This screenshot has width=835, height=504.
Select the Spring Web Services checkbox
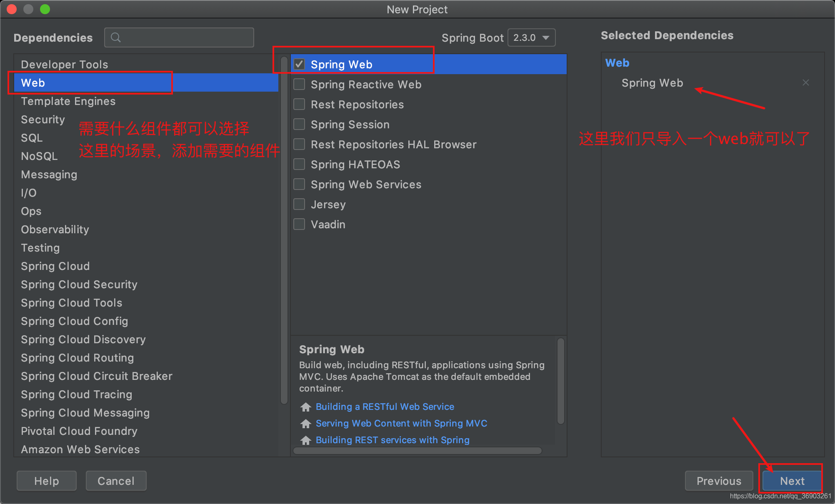tap(299, 184)
